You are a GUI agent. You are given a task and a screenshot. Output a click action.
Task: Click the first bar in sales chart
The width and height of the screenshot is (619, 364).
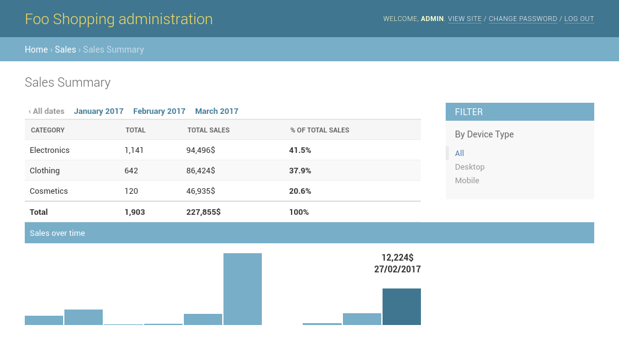pyautogui.click(x=44, y=320)
